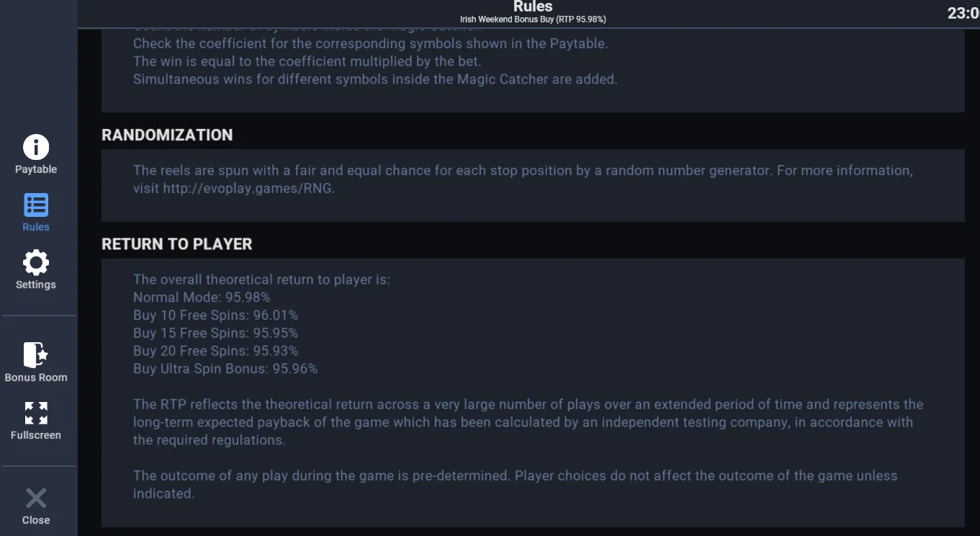Image resolution: width=980 pixels, height=536 pixels.
Task: Select the RETURN TO PLAYER section heading
Action: [x=177, y=244]
